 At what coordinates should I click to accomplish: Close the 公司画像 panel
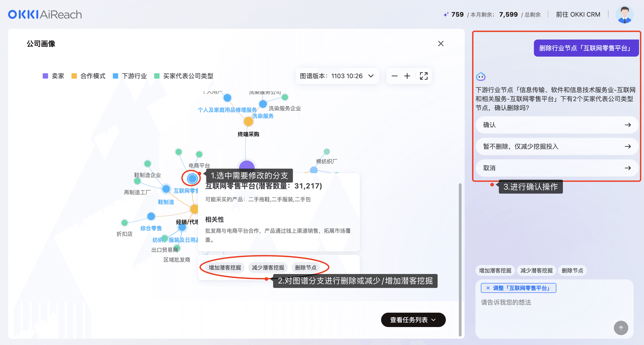pos(441,44)
